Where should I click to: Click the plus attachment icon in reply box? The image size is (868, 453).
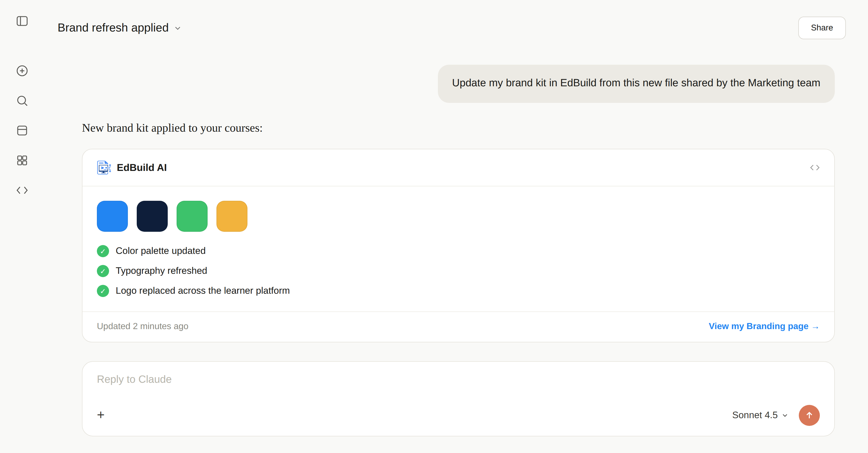[101, 415]
